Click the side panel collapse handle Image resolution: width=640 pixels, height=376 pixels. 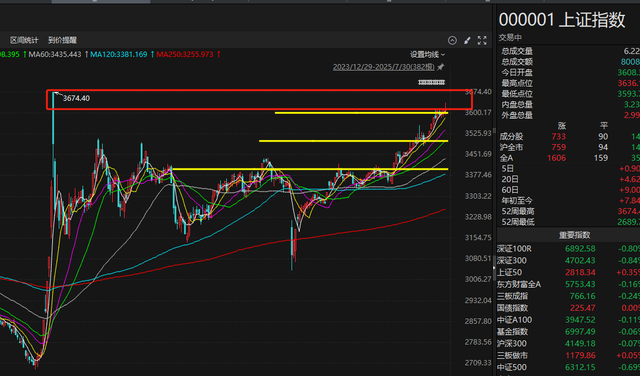(494, 267)
